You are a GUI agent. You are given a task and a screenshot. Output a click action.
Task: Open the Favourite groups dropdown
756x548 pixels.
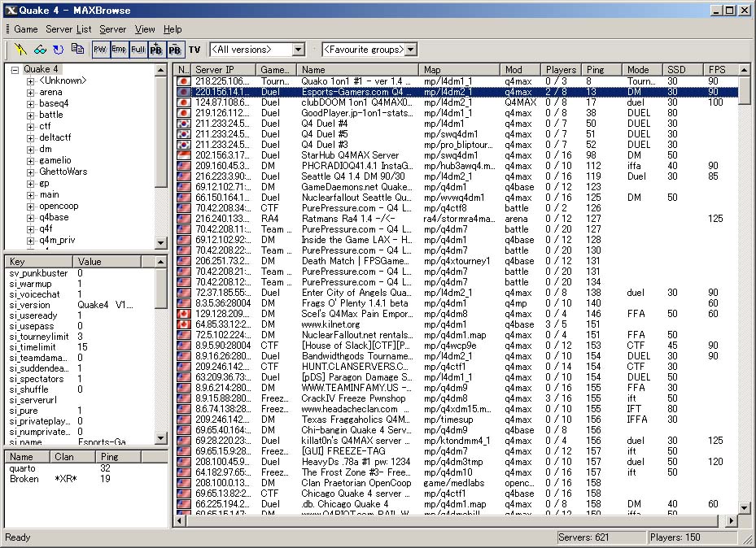tap(411, 50)
